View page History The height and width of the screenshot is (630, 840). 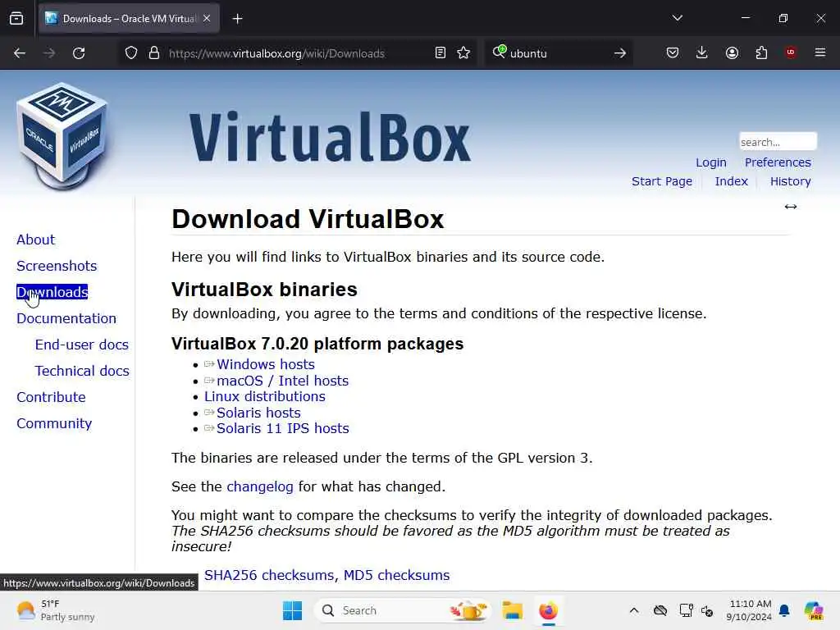click(790, 181)
